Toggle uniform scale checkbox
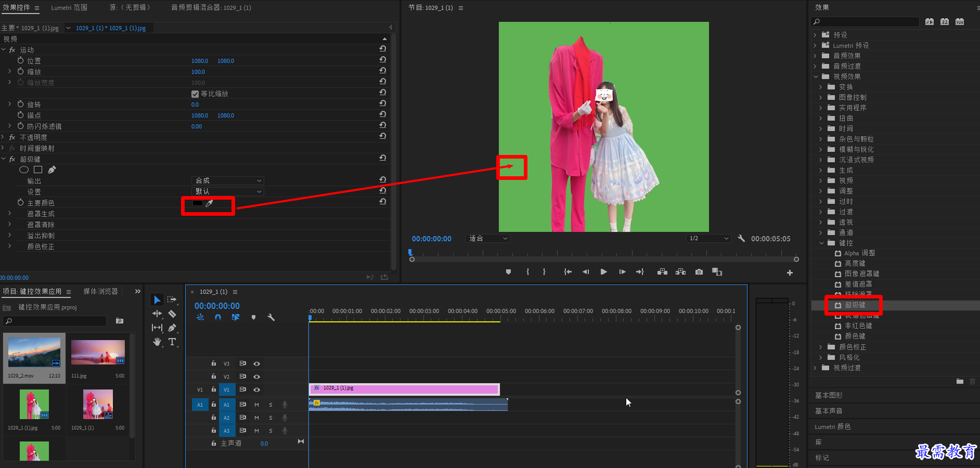This screenshot has width=980, height=468. [x=195, y=94]
